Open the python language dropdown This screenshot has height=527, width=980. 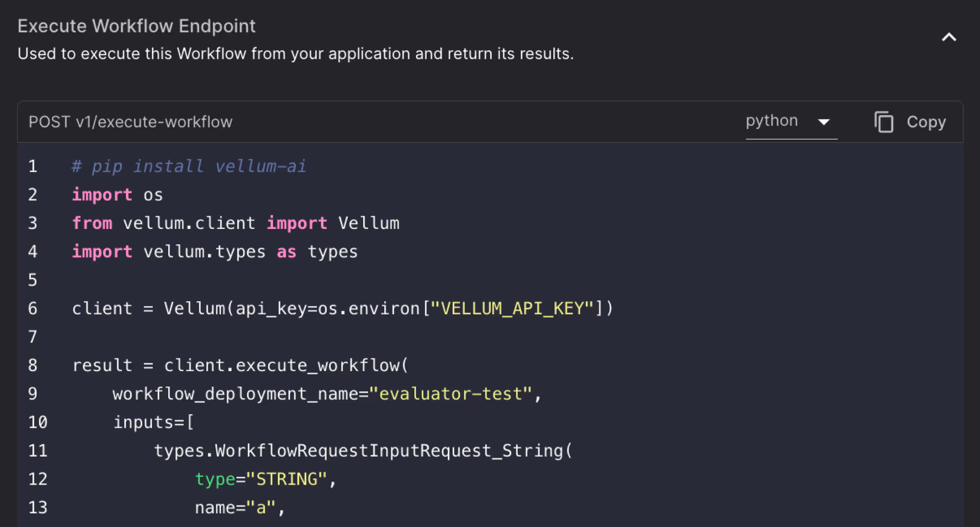(791, 122)
